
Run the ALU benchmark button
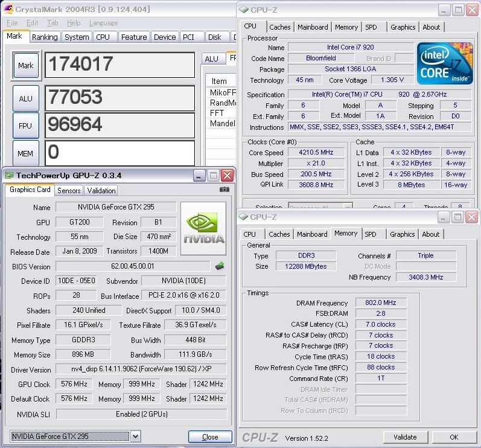[25, 98]
